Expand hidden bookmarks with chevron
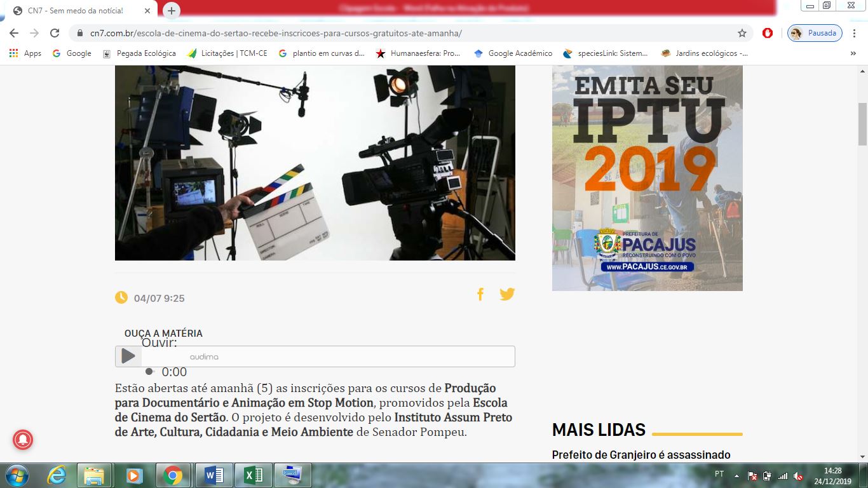The width and height of the screenshot is (868, 488). click(x=853, y=53)
